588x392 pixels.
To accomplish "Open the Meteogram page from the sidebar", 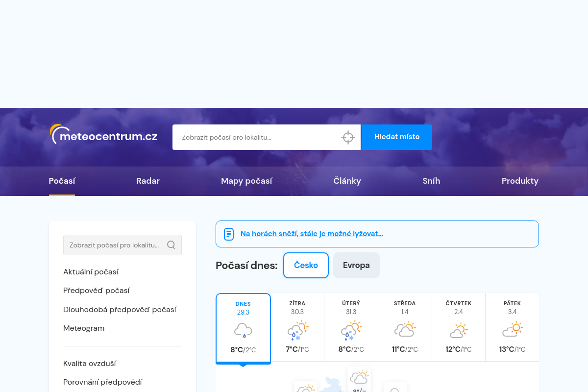I will [x=84, y=328].
